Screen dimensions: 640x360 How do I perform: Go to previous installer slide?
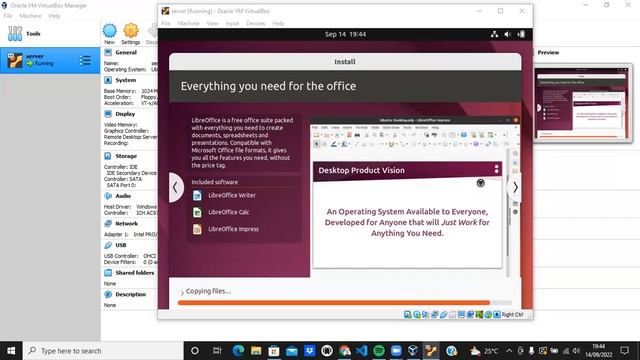[176, 187]
